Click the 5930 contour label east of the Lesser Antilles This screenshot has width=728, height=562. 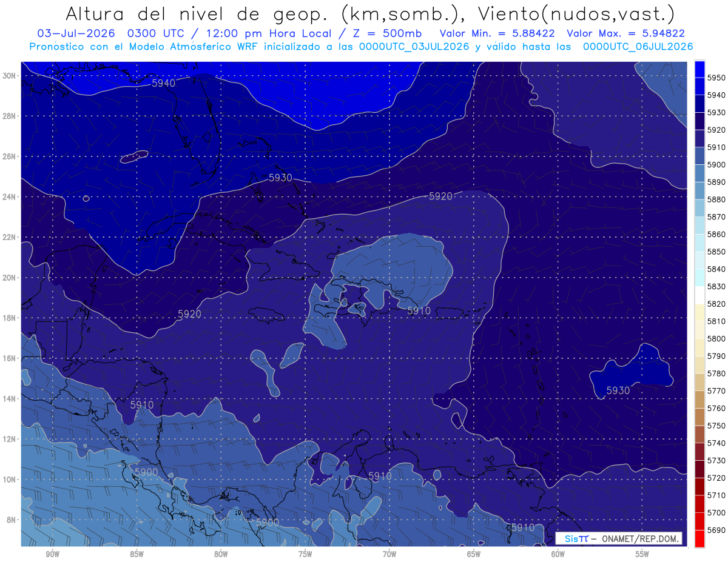click(618, 390)
